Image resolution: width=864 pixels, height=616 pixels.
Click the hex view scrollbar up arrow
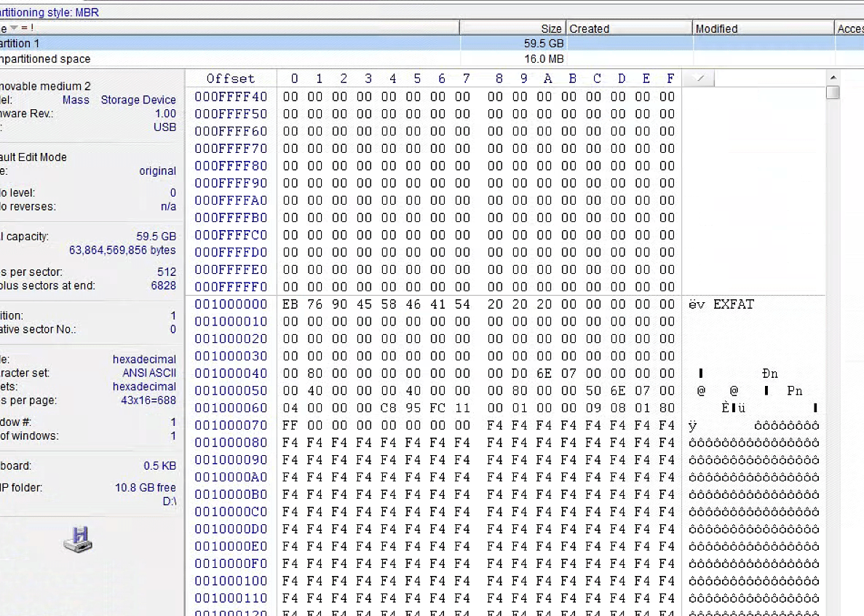(833, 78)
